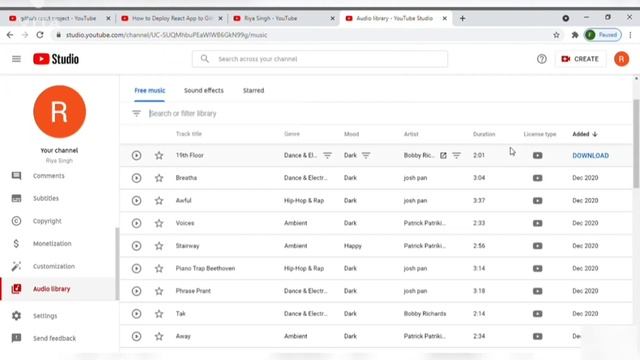Sort by the Added column header
This screenshot has width=640, height=360.
point(585,134)
